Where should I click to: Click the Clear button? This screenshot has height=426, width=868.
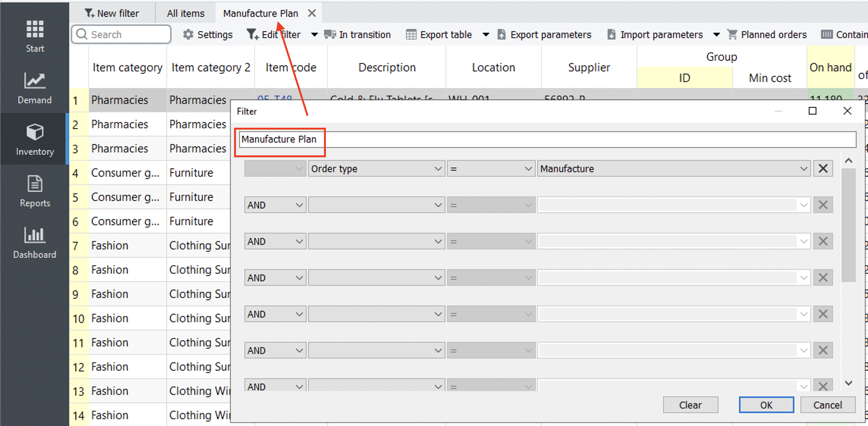(690, 405)
